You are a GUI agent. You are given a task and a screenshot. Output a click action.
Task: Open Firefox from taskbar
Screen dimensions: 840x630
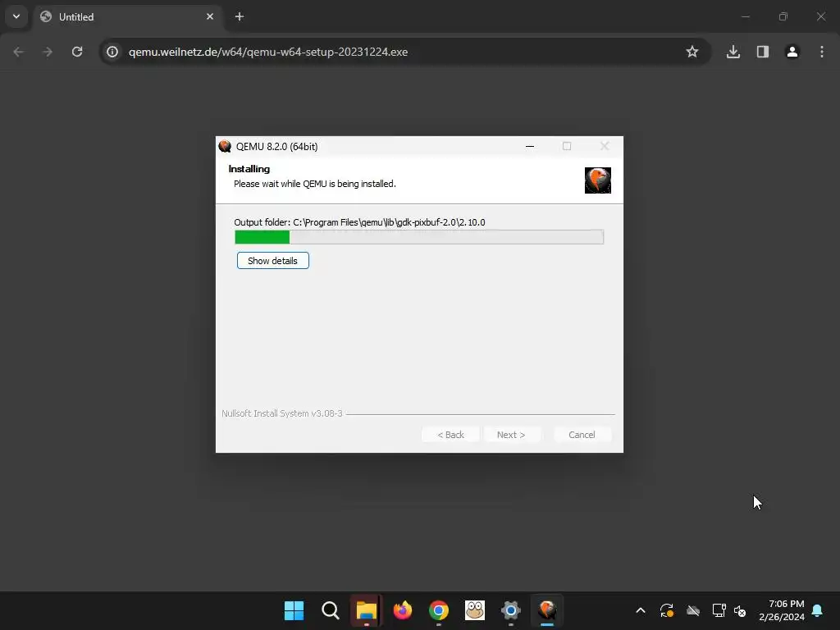point(403,610)
